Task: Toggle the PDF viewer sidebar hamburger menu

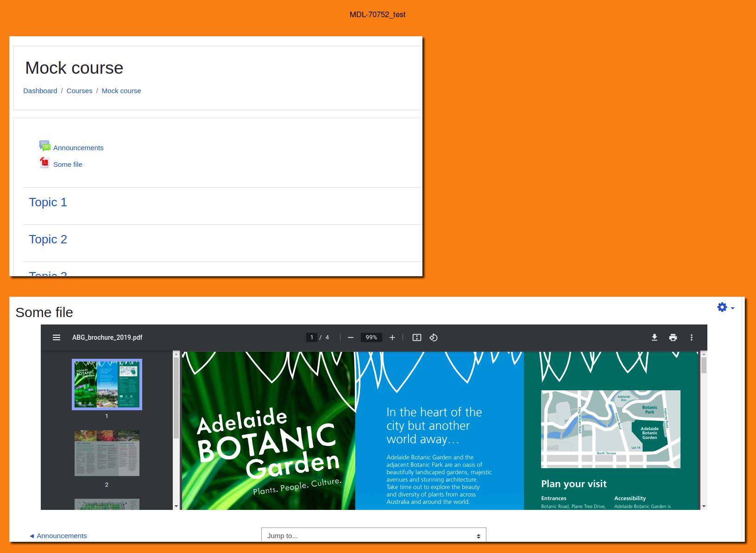Action: [57, 337]
